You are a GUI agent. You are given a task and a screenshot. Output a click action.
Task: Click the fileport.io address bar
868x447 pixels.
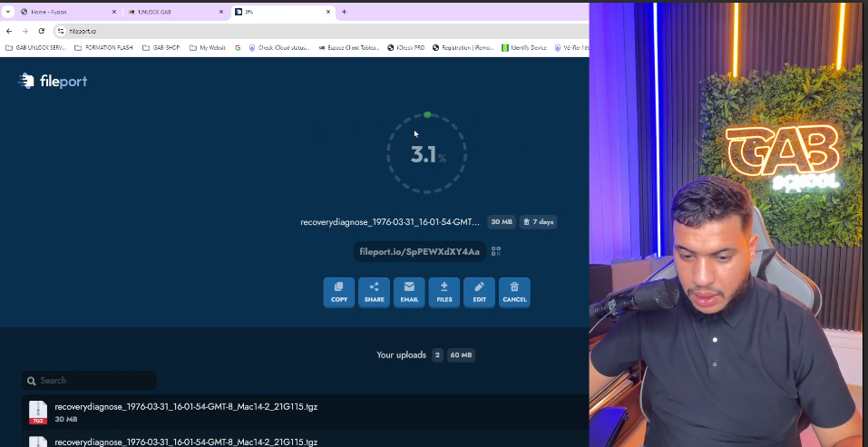pyautogui.click(x=321, y=31)
